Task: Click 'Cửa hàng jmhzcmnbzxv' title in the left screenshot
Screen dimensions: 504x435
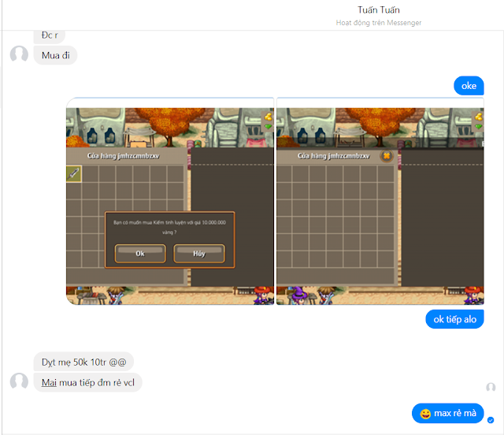Action: point(123,156)
